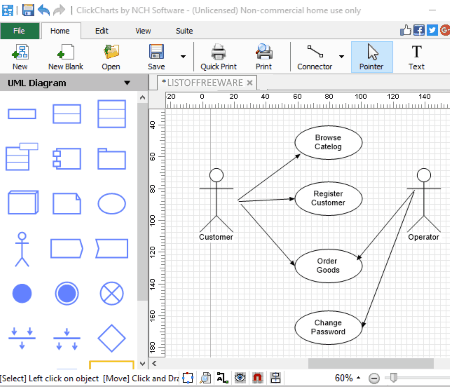Viewport: 450px width, 387px height.
Task: Pick the decision diamond shape
Action: [x=112, y=338]
